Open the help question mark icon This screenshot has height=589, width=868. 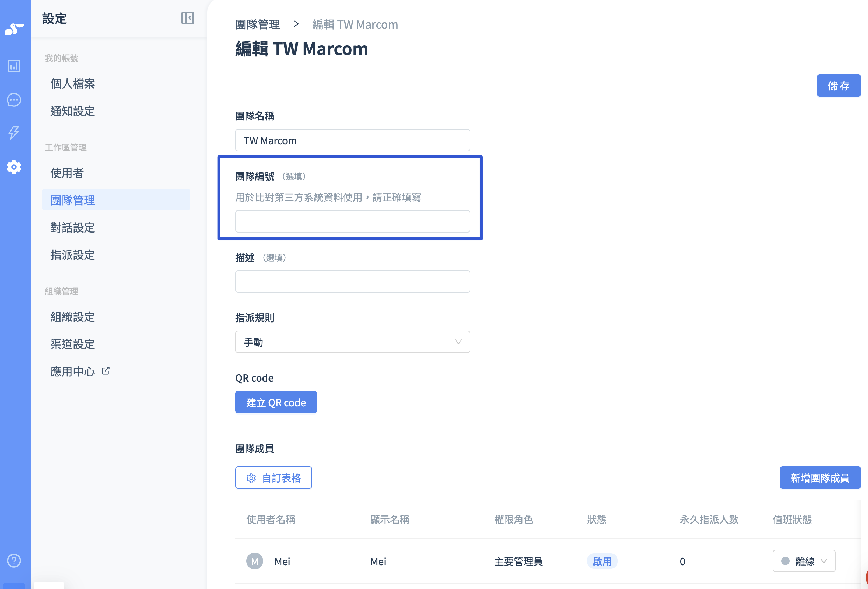(14, 560)
